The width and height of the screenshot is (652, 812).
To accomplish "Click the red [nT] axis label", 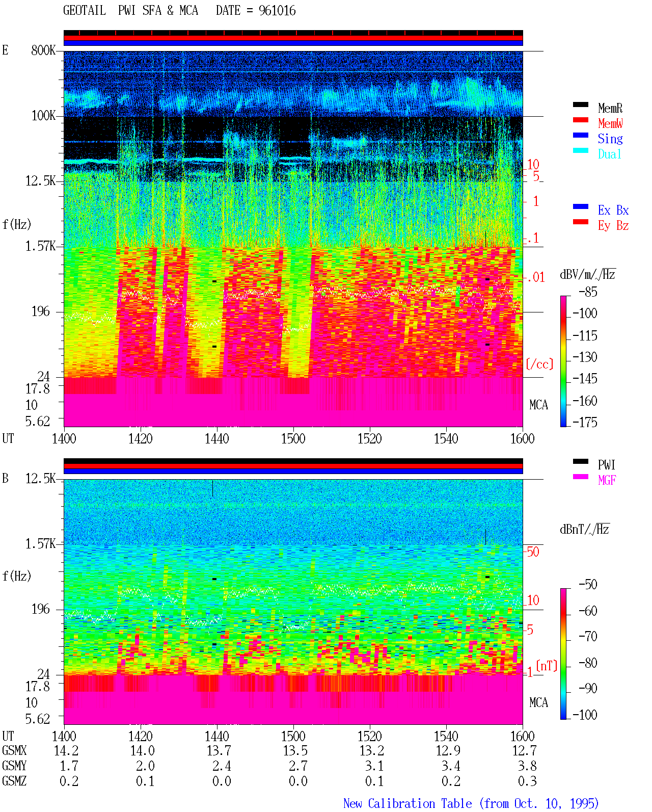I will [x=547, y=666].
